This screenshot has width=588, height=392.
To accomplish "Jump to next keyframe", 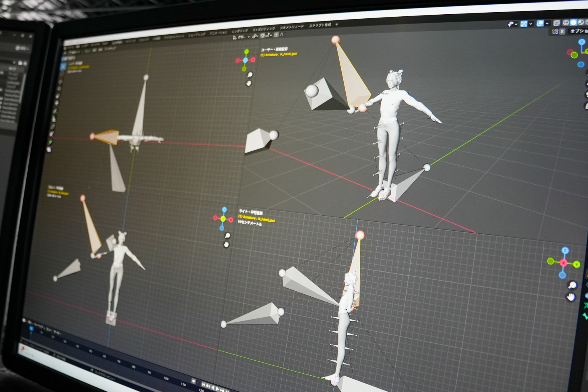I will (x=223, y=390).
